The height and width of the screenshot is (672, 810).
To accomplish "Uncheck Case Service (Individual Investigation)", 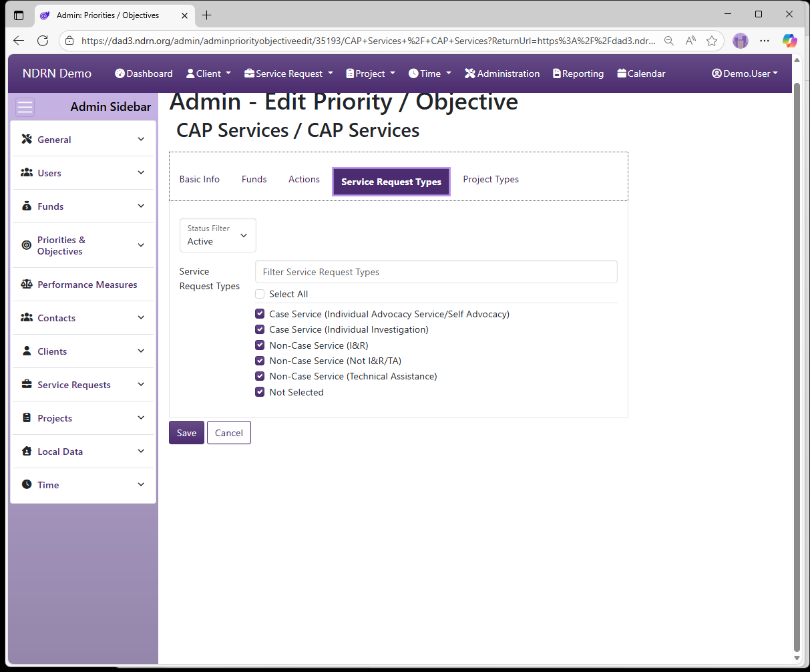I will (260, 329).
